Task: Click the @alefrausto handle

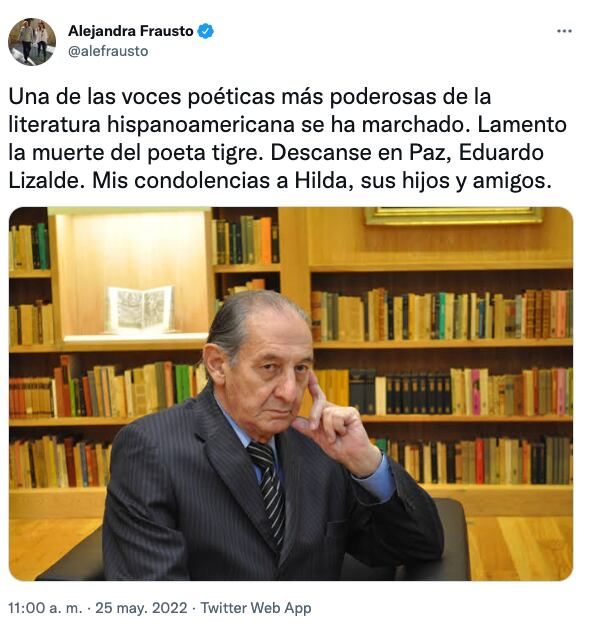Action: 108,51
